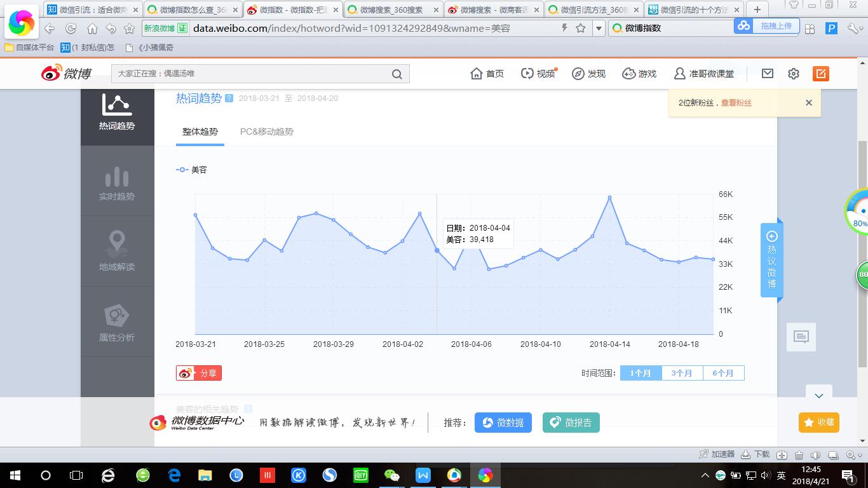Screen dimensions: 868x488
Task: Switch to the PC&移动趋势 tab
Action: pyautogui.click(x=266, y=132)
